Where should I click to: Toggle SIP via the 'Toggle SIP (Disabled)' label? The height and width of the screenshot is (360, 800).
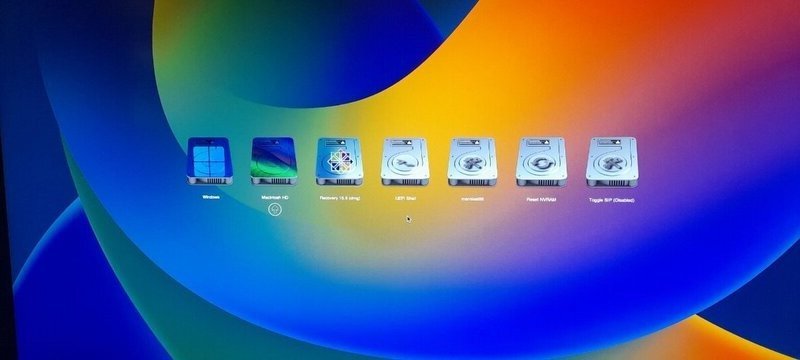612,200
